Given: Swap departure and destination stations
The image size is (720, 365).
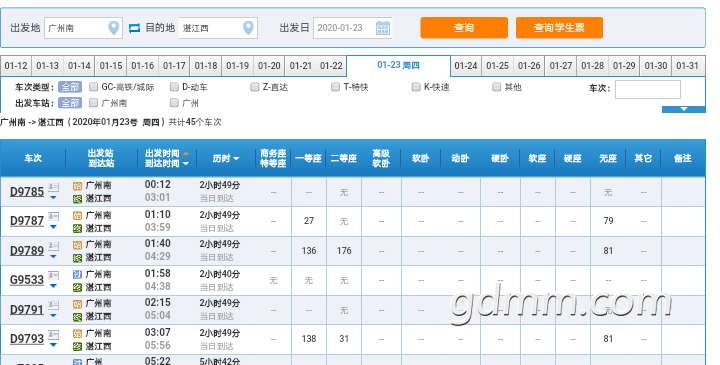Looking at the screenshot, I should pos(134,28).
